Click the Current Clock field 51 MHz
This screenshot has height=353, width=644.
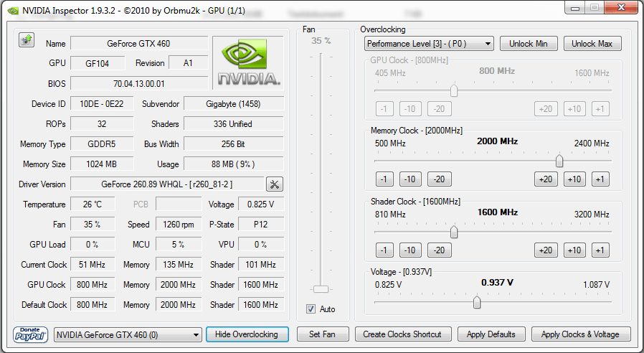(x=93, y=265)
